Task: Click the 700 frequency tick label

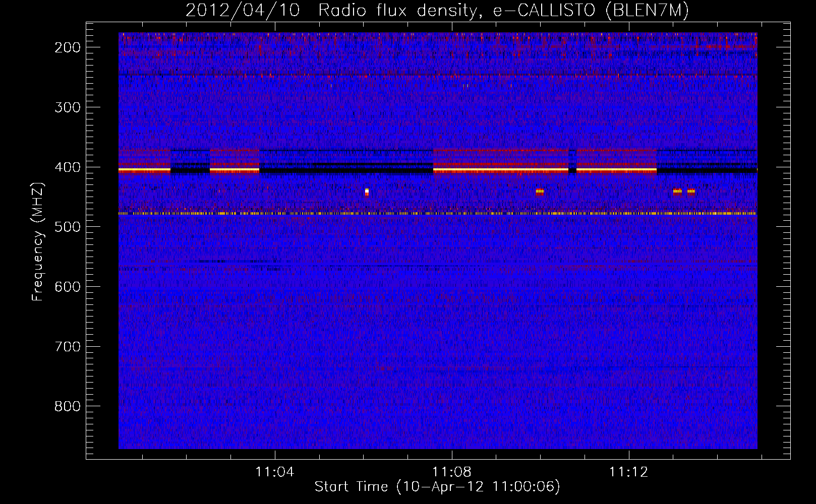Action: pos(67,347)
